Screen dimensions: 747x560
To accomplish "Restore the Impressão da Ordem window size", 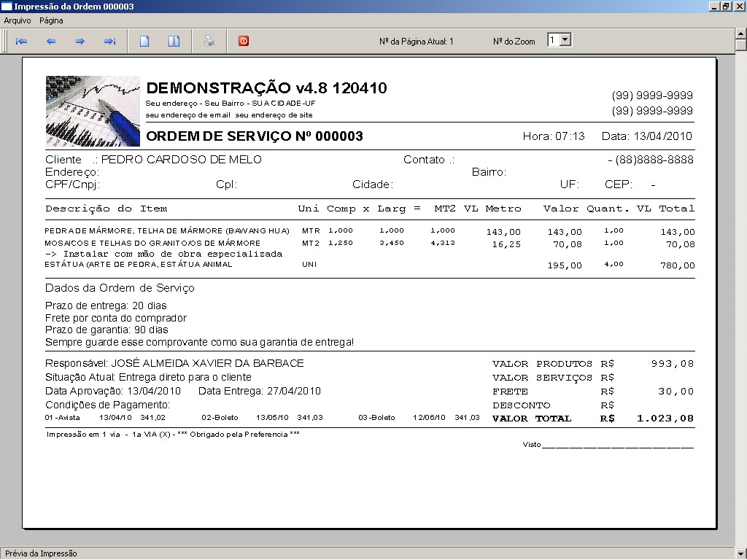I will (x=724, y=6).
